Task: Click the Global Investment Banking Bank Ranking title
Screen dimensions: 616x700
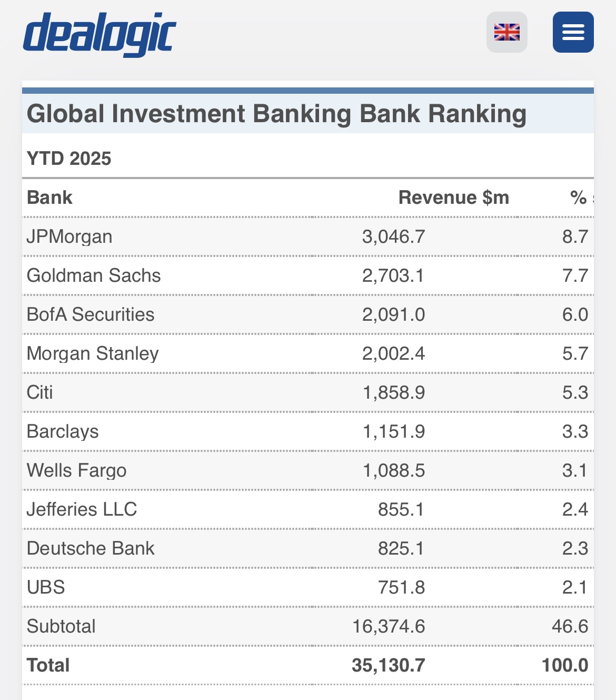Action: click(x=277, y=113)
